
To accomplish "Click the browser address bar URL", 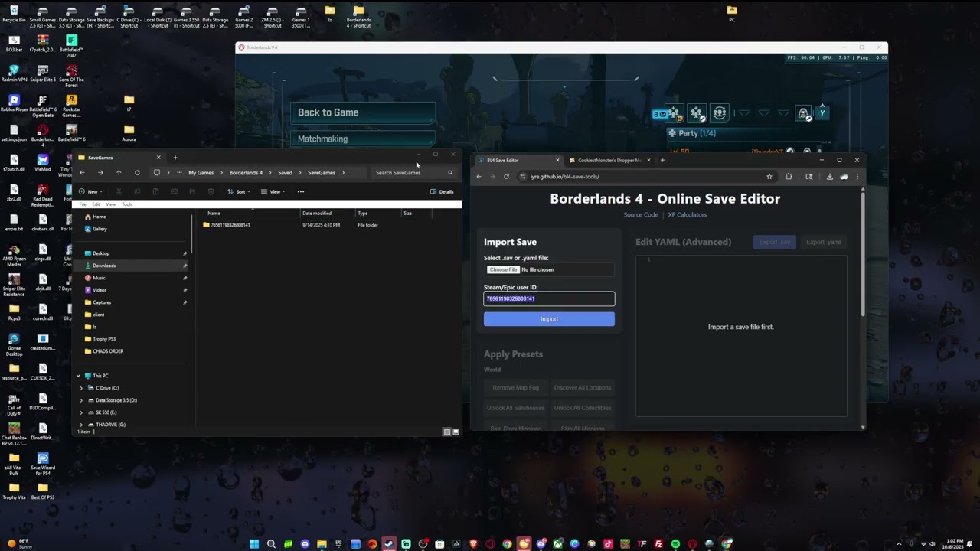I will [x=565, y=177].
